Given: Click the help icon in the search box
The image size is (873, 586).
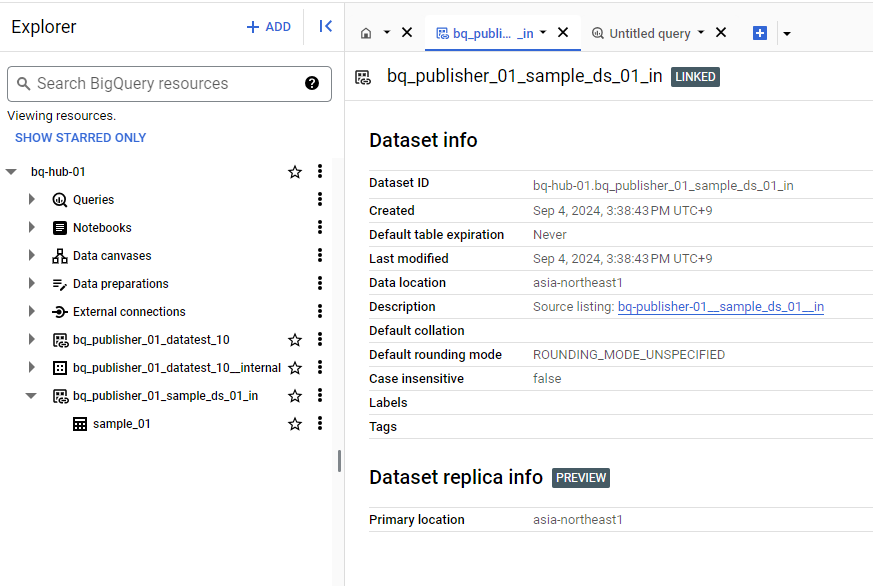Looking at the screenshot, I should tap(312, 84).
